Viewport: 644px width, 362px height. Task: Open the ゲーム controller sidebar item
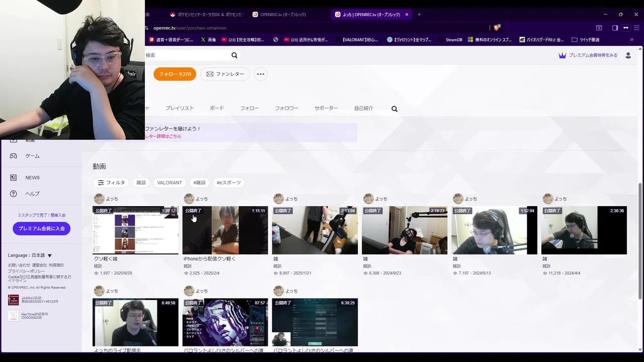14,156
